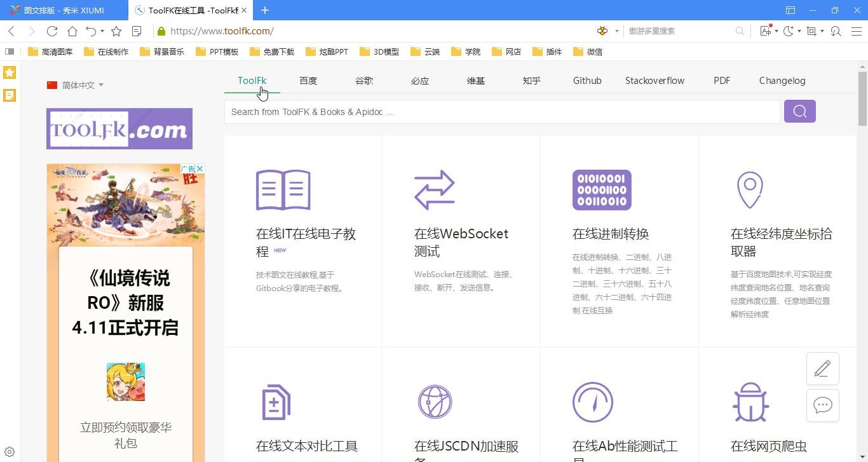Open the floating chat feedback icon
868x462 pixels.
[x=822, y=405]
